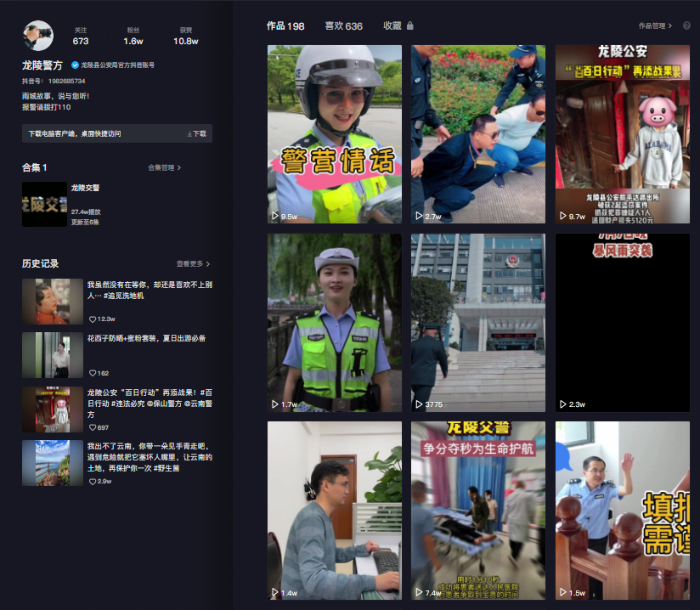Screen dimensions: 700x610
Task: Open the 粉丝 1.6w followers list
Action: [x=133, y=36]
